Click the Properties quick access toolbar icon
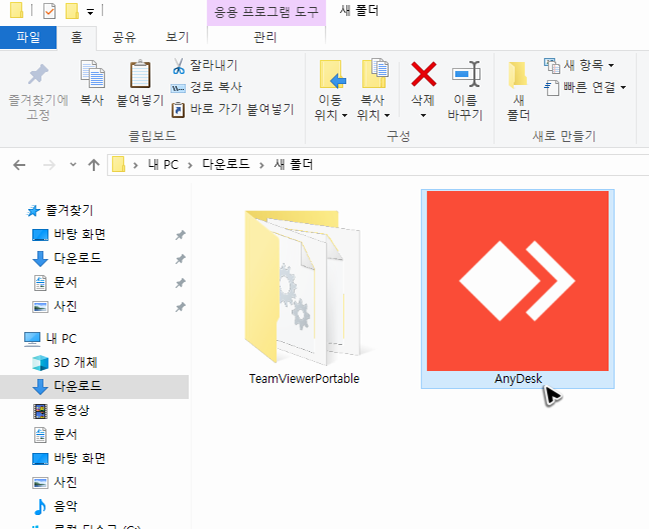 (49, 11)
